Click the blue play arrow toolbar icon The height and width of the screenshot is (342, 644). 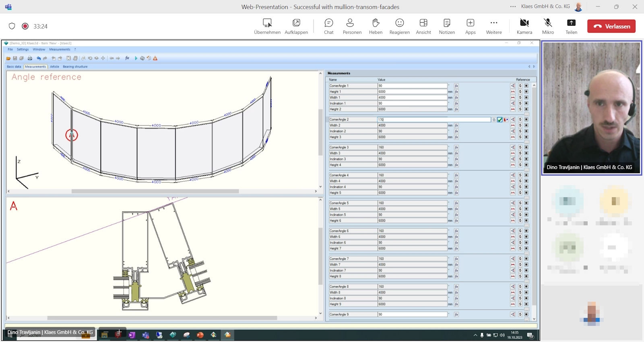tap(136, 58)
